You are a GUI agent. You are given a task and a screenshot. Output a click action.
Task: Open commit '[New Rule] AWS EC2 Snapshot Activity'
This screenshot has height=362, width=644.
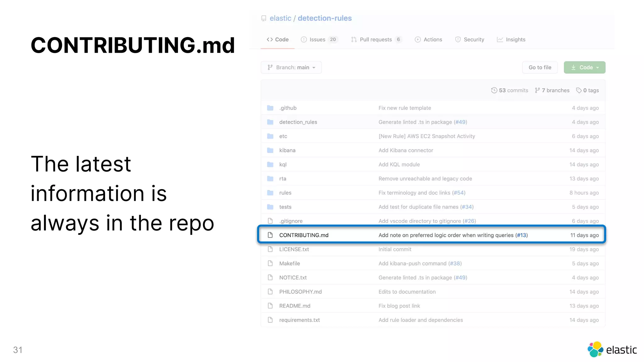[x=427, y=136]
